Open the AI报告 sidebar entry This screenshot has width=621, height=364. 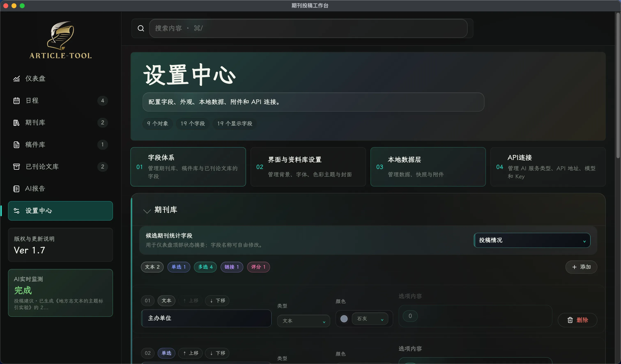60,189
